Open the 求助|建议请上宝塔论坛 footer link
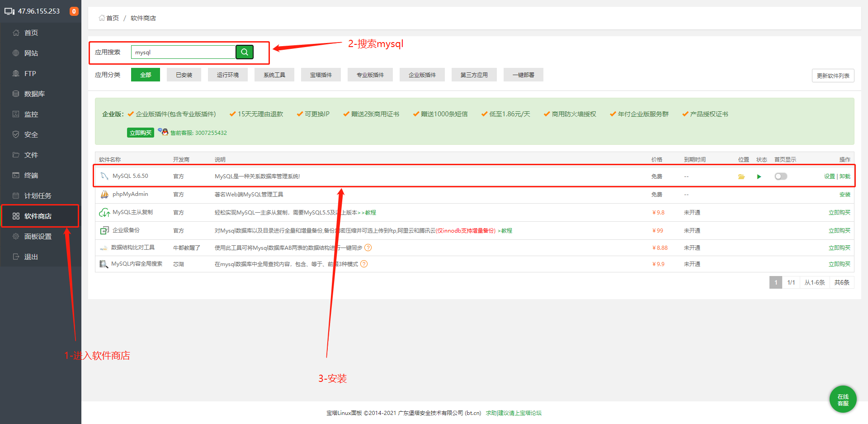The height and width of the screenshot is (424, 868). [x=514, y=413]
